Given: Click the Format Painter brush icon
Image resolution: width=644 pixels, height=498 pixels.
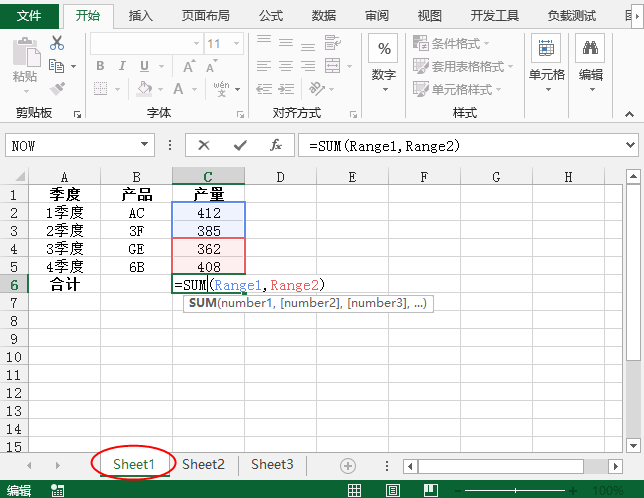Looking at the screenshot, I should [57, 89].
